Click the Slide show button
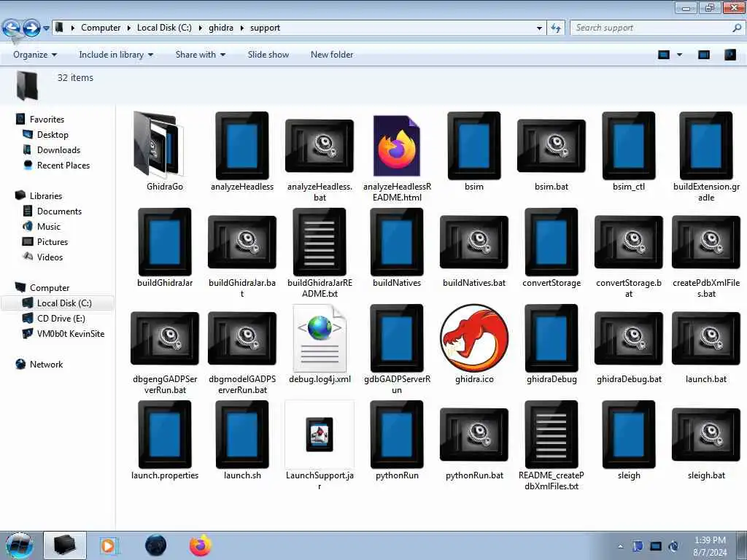The image size is (747, 560). point(268,55)
